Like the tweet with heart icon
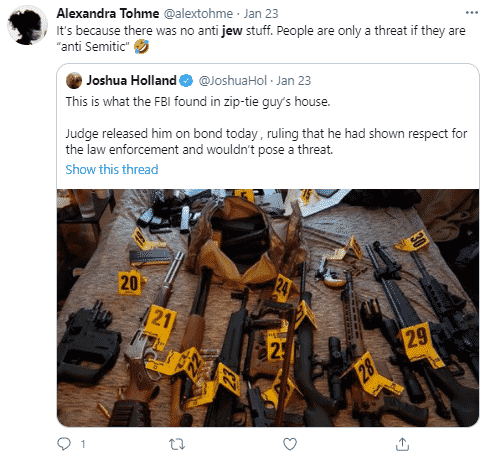 (290, 444)
